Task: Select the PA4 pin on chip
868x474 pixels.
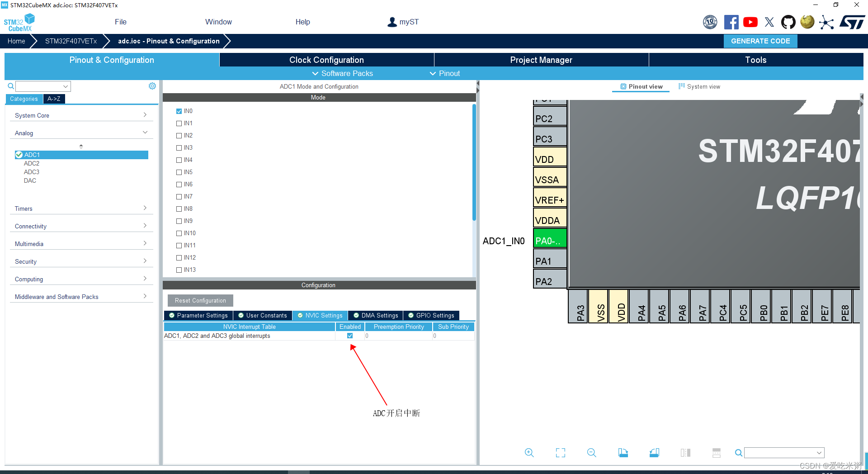Action: 639,306
